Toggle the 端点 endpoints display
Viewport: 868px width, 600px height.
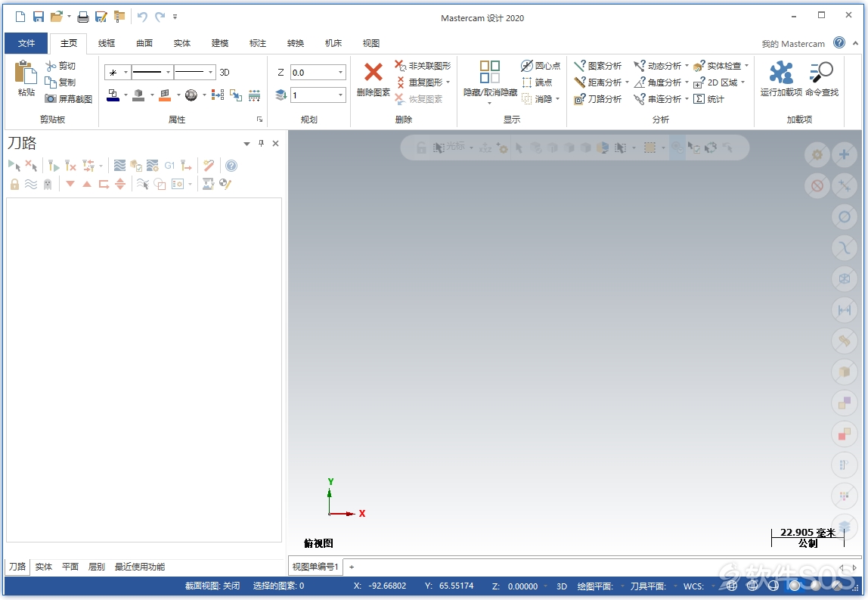click(x=537, y=82)
